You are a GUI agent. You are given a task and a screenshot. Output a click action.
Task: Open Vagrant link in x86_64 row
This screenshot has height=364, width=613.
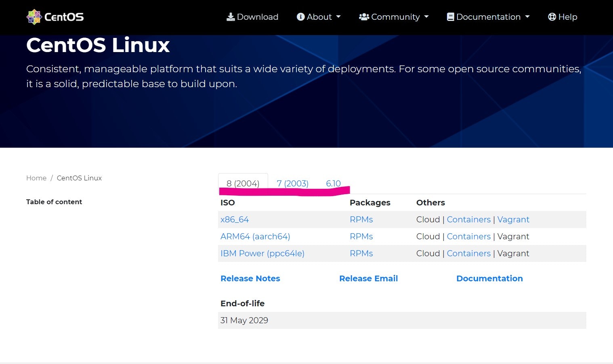(x=513, y=220)
